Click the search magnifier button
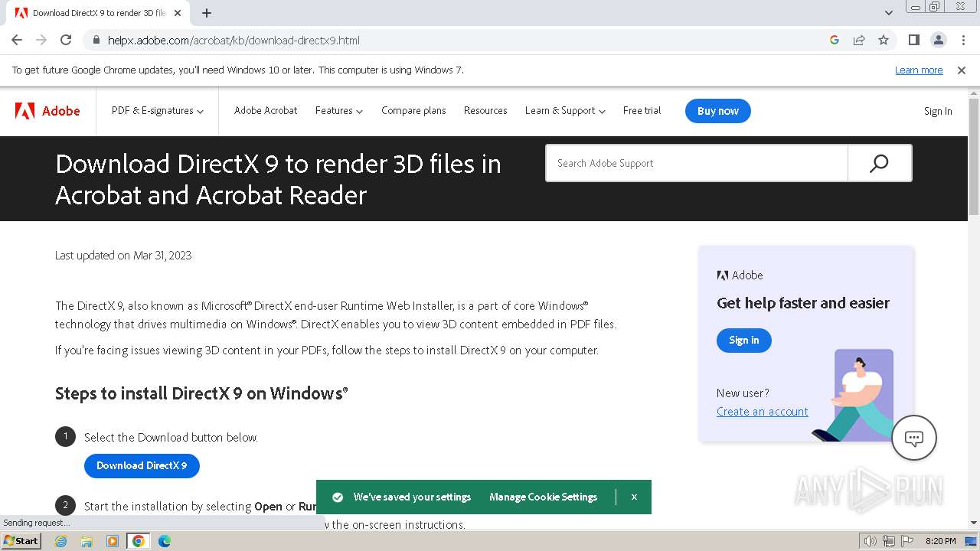980x551 pixels. [880, 163]
